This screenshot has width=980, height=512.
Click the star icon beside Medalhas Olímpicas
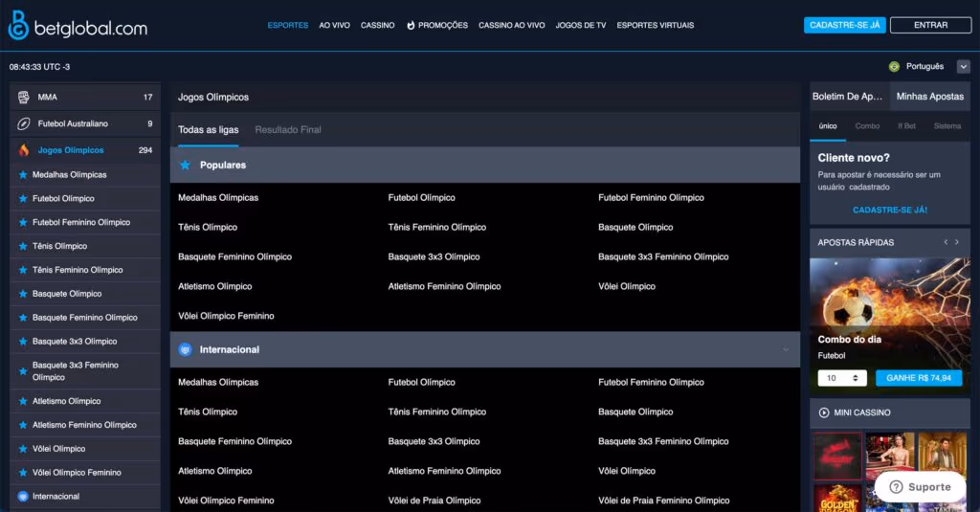coord(23,175)
